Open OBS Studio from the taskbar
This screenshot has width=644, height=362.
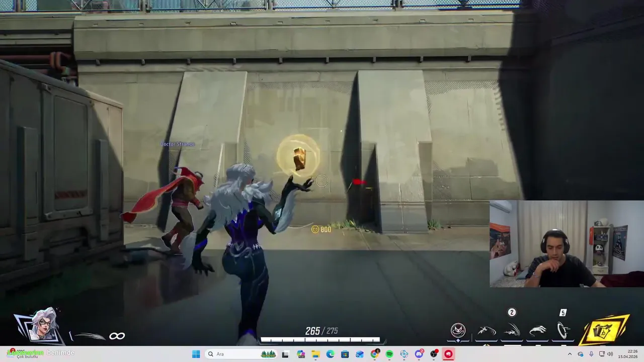(434, 354)
